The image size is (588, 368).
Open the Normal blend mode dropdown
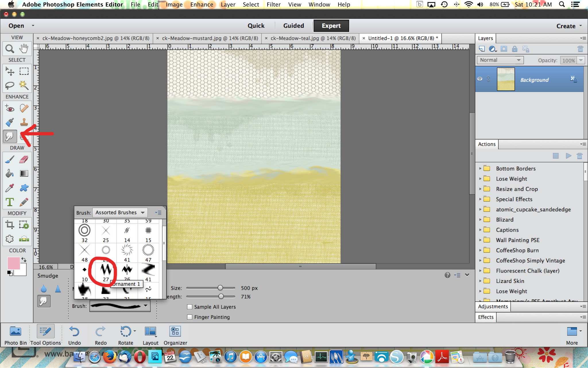(x=500, y=60)
